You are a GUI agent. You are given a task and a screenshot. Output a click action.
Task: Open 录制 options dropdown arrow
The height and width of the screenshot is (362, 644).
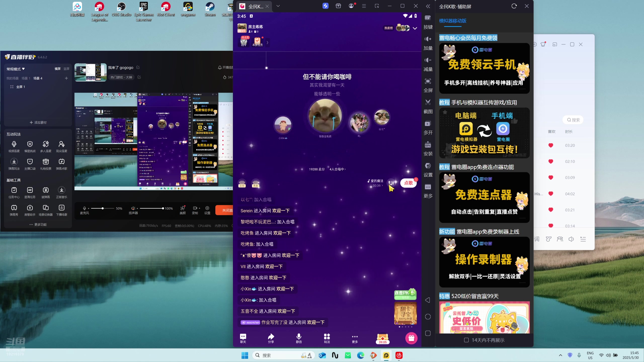(199, 208)
